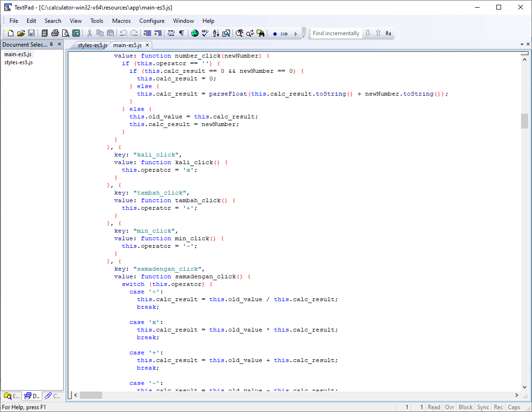Toggle Block mode in status bar
This screenshot has width=532, height=412.
point(465,407)
